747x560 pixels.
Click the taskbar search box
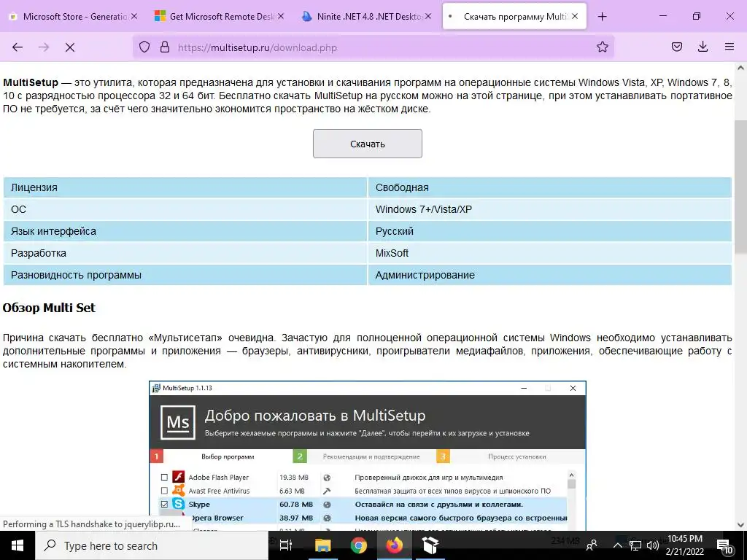pyautogui.click(x=152, y=545)
